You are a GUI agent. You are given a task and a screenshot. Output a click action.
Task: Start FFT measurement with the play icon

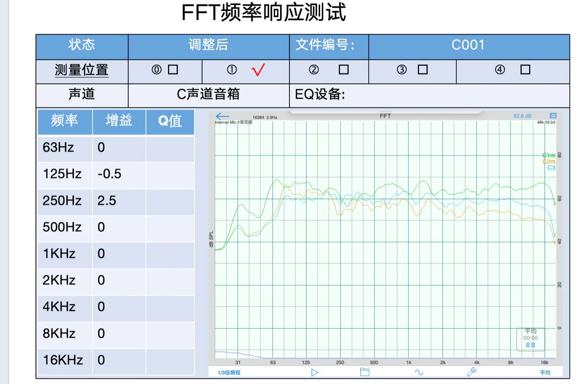pyautogui.click(x=315, y=372)
